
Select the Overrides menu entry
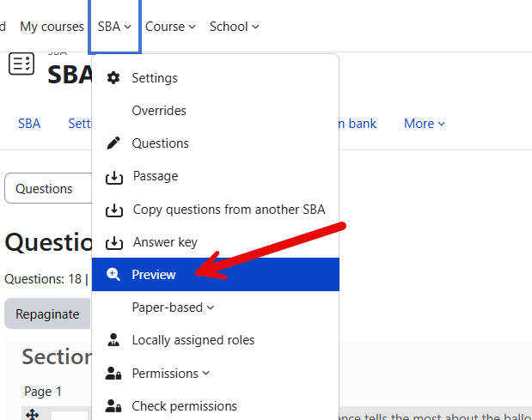click(x=159, y=111)
